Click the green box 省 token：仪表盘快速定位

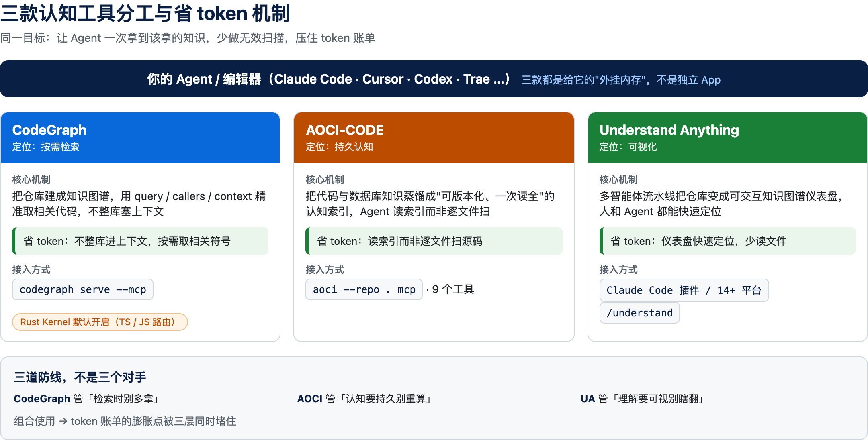728,241
